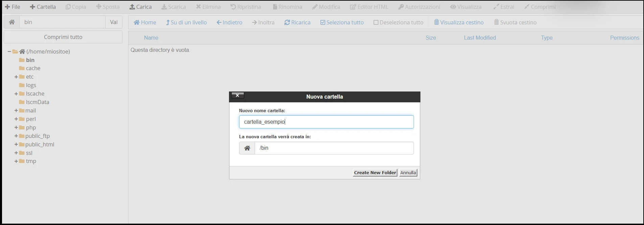Click the Visualizza toolbar item
The image size is (644, 225).
coord(466,7)
